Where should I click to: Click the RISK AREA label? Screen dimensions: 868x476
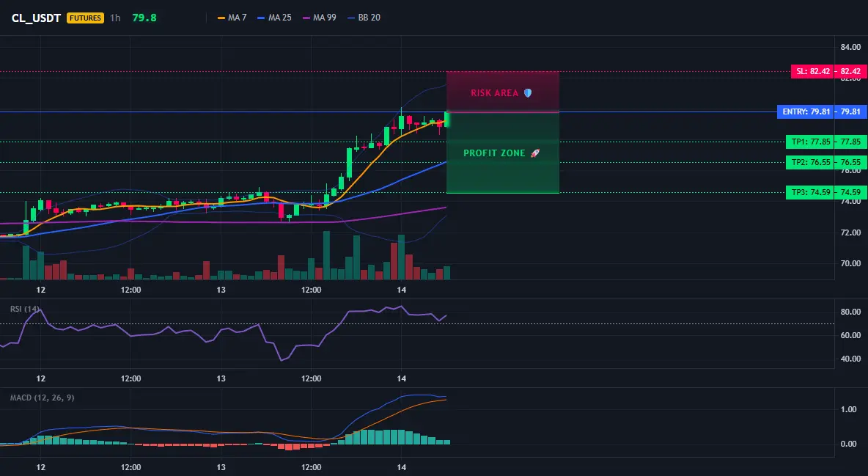[495, 93]
